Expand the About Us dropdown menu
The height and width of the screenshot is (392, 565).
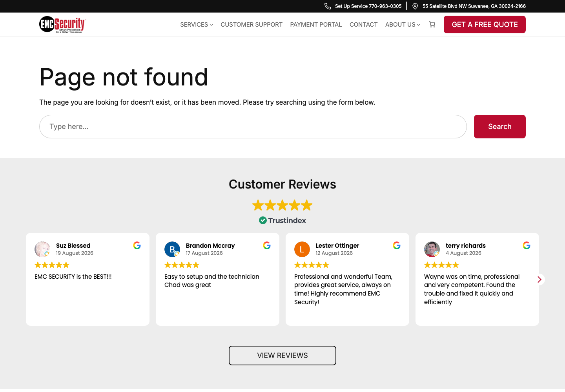[x=403, y=24]
